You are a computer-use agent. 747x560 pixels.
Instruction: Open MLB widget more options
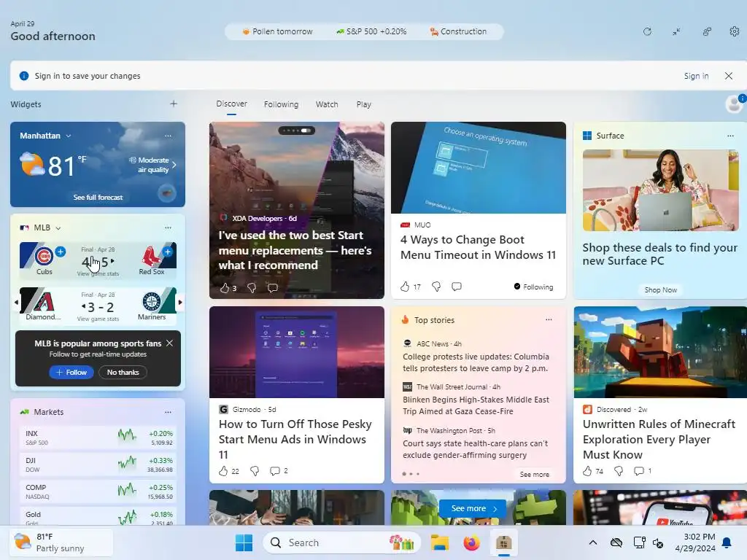(169, 227)
